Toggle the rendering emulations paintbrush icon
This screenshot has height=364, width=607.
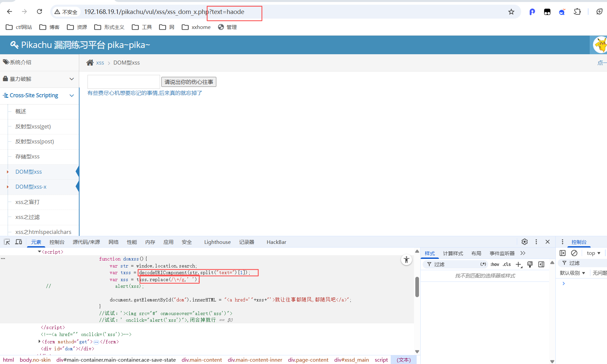click(x=530, y=265)
